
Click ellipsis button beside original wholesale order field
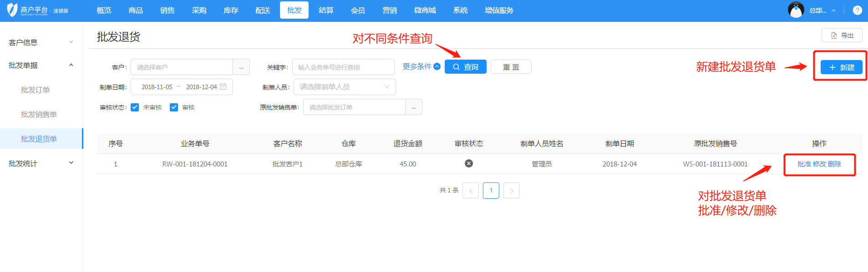(414, 107)
